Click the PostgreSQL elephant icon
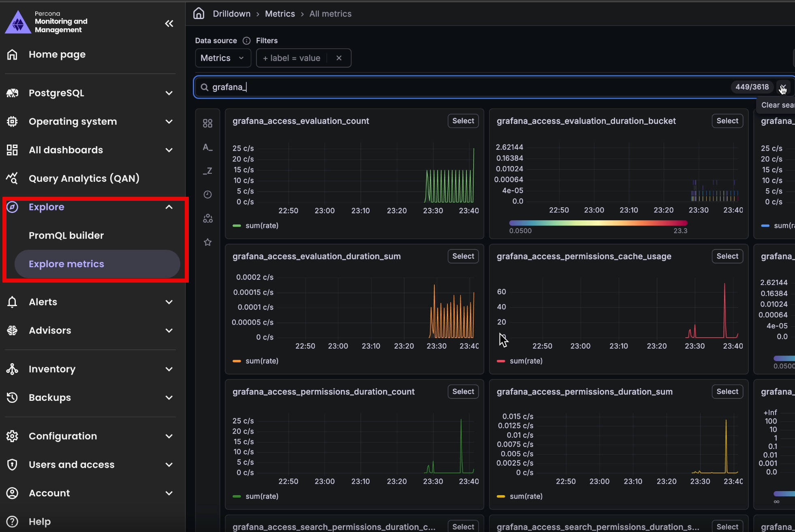The height and width of the screenshot is (532, 795). (x=12, y=93)
